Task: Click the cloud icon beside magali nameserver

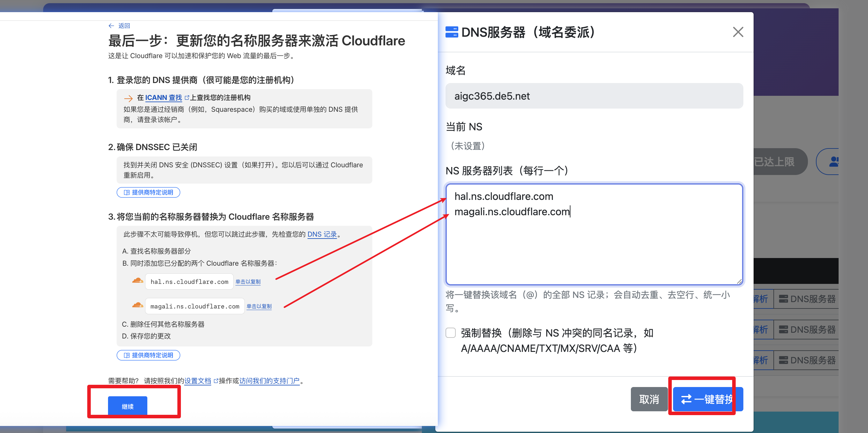Action: tap(137, 305)
